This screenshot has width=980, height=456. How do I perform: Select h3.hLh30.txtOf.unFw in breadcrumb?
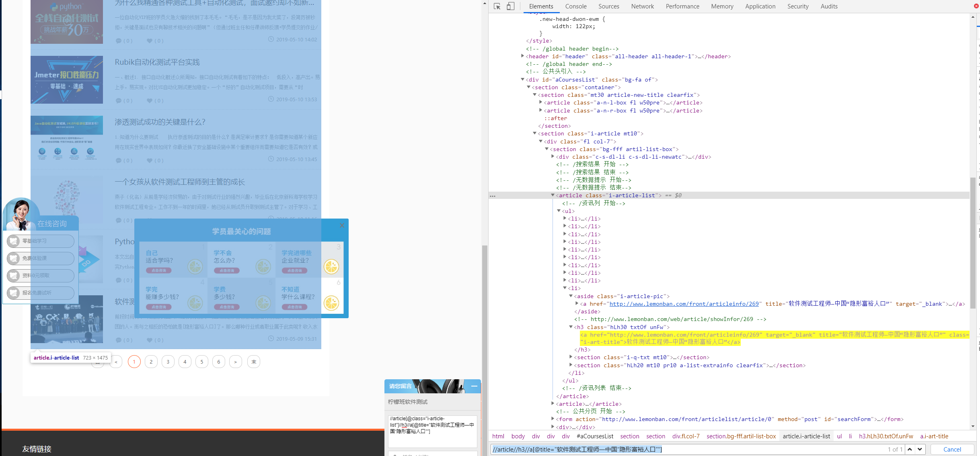886,436
